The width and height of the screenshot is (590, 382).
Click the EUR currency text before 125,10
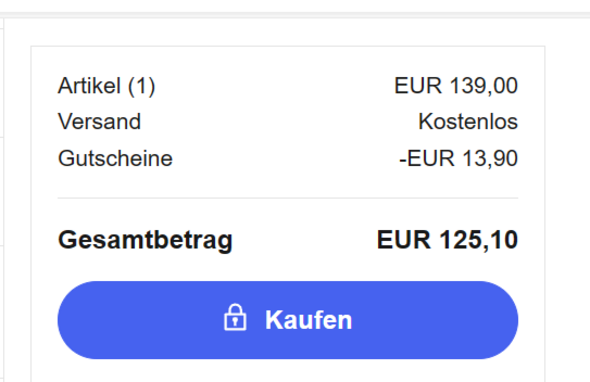[x=404, y=239]
